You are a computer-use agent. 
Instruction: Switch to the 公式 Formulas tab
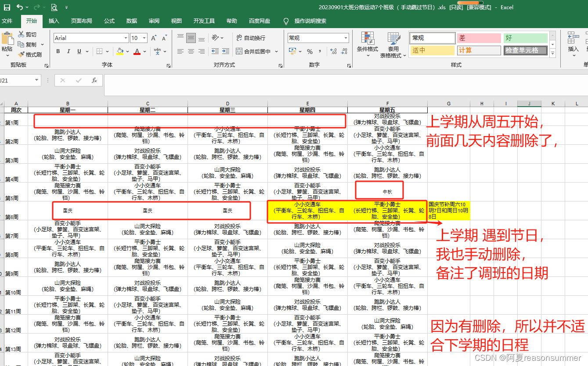tap(109, 21)
